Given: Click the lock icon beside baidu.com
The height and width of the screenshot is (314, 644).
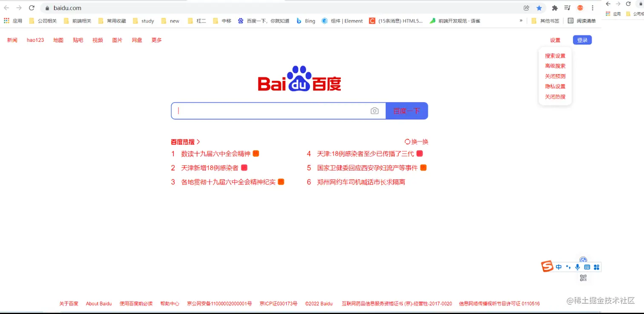Looking at the screenshot, I should pos(47,8).
